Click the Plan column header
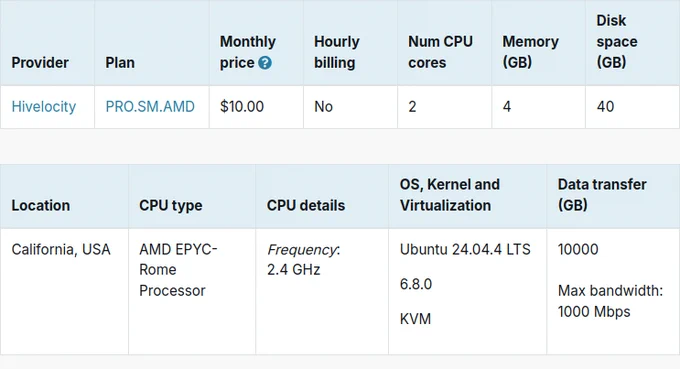 (x=120, y=62)
